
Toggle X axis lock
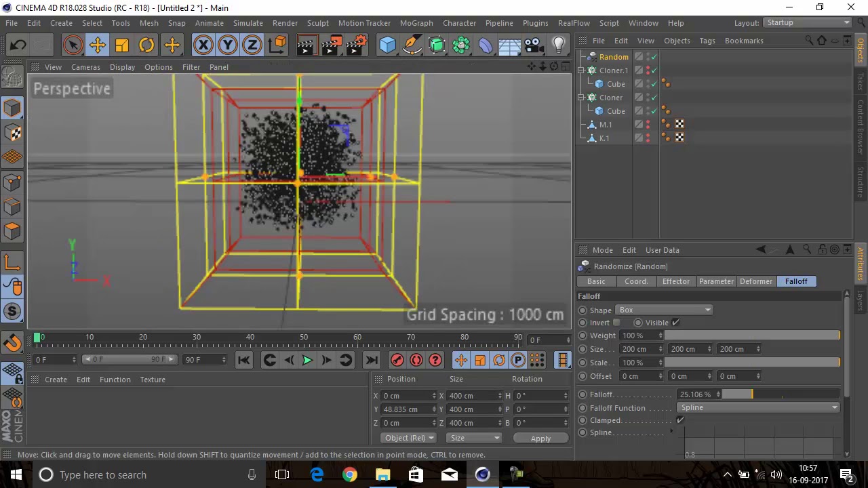click(x=203, y=45)
